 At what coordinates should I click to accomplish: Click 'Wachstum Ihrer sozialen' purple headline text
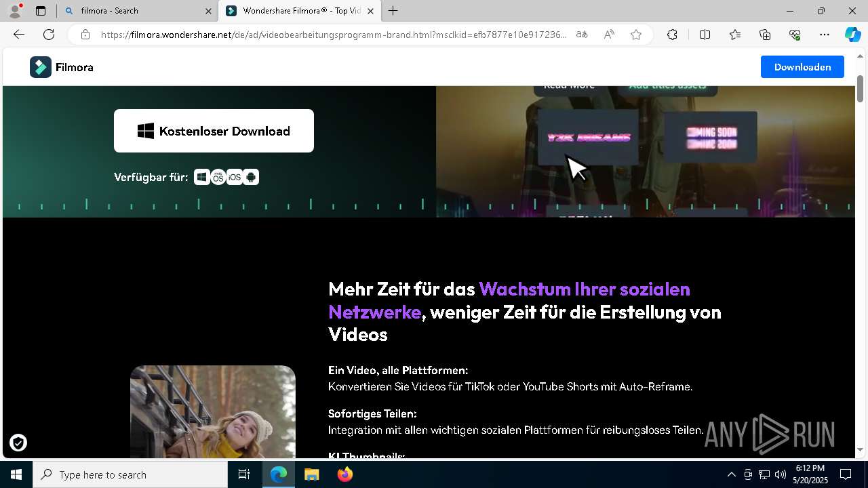pyautogui.click(x=585, y=289)
